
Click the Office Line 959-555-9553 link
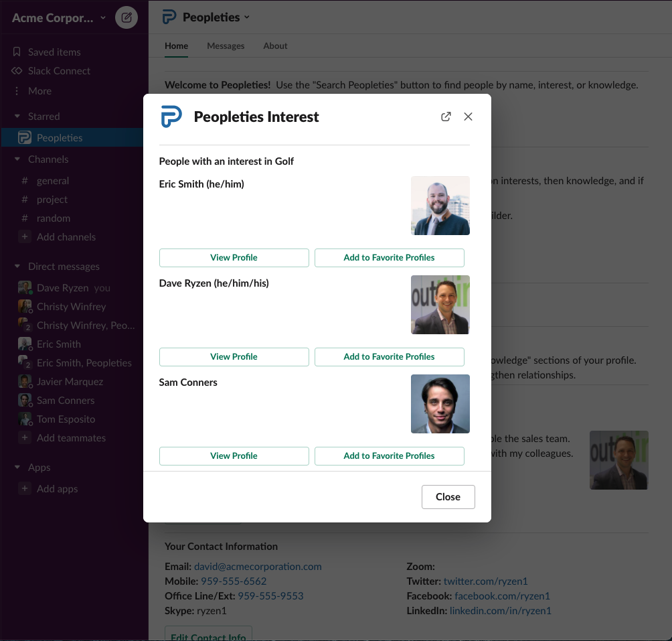pyautogui.click(x=270, y=596)
